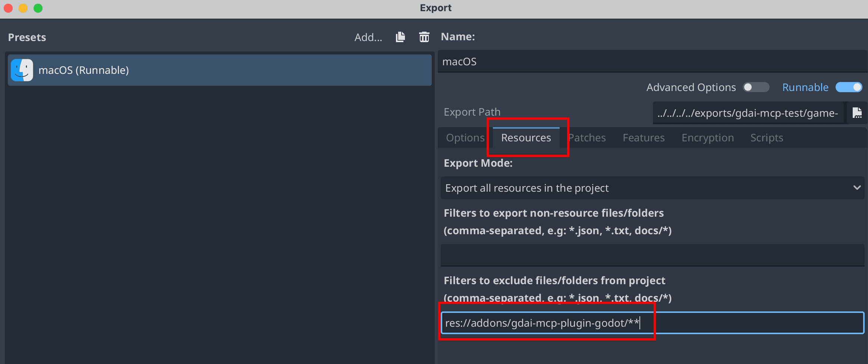The image size is (868, 364).
Task: Focus the non-resource files filter field
Action: point(652,255)
